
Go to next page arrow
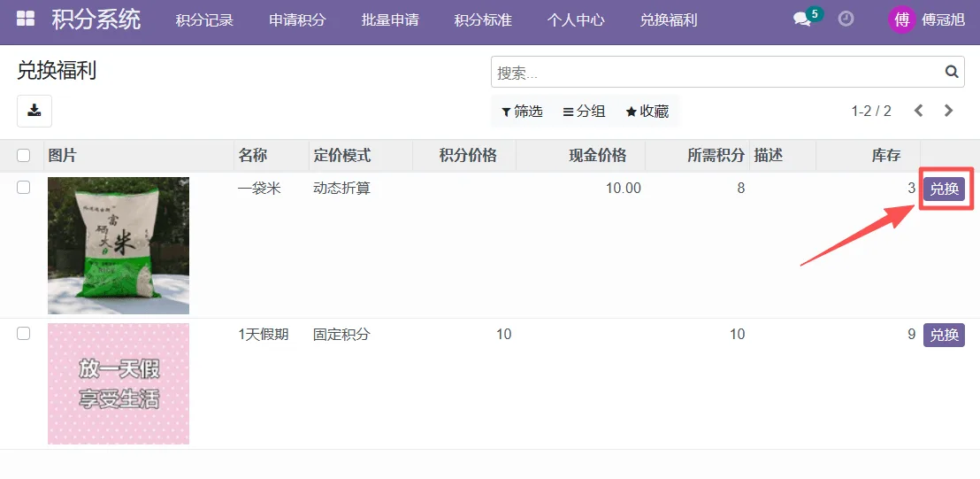click(948, 111)
